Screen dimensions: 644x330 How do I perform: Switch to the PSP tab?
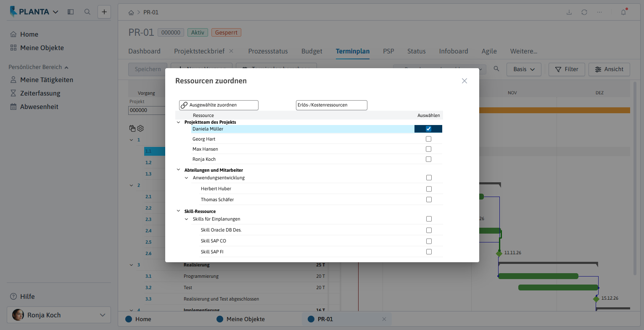coord(388,51)
